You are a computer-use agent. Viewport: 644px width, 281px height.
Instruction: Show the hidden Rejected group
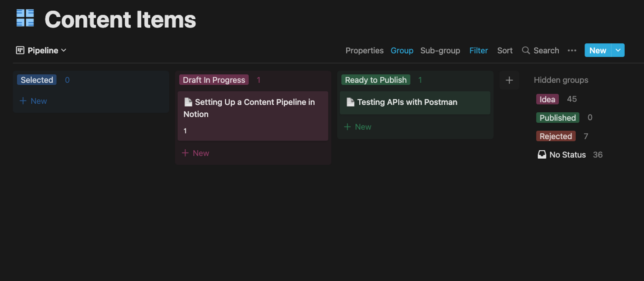coord(556,136)
